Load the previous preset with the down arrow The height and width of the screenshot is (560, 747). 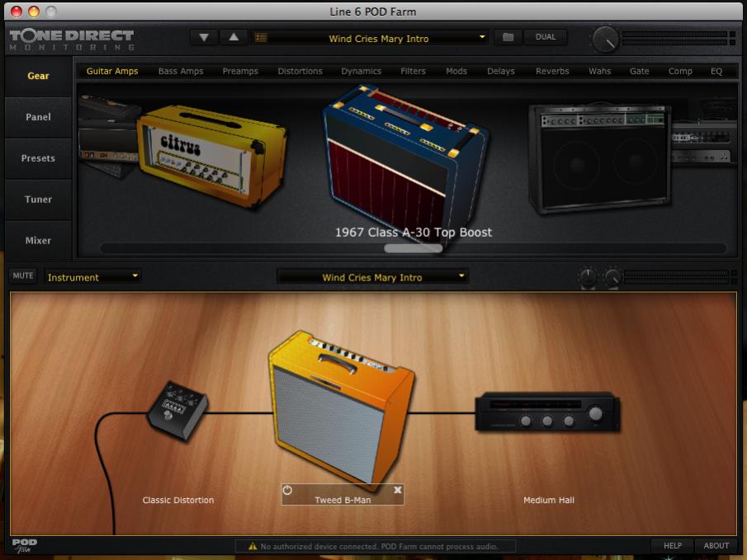(204, 37)
